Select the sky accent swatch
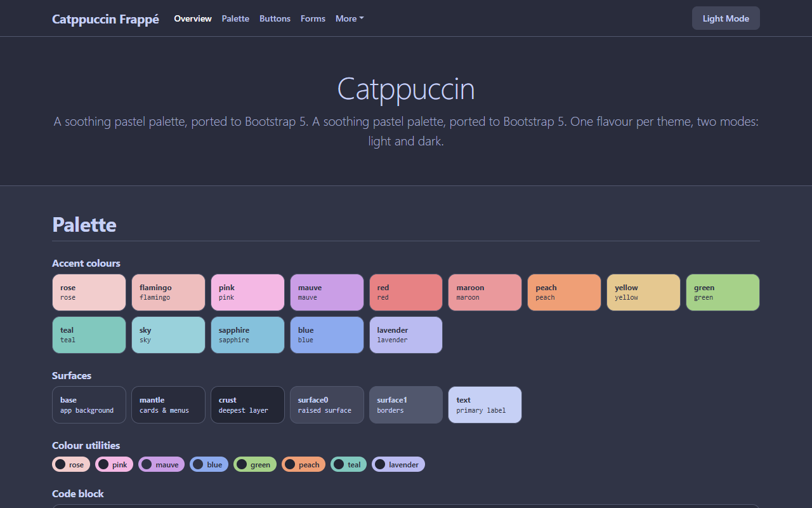 168,335
